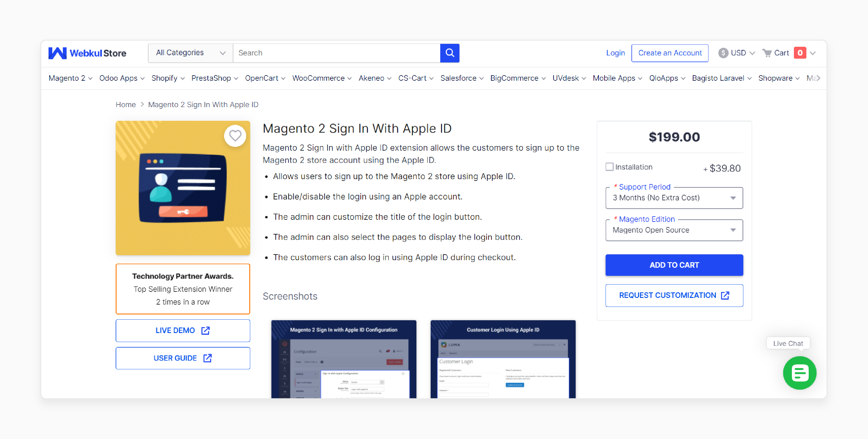Open Customer Login Using Apple ID screenshot
This screenshot has width=868, height=439.
click(503, 359)
